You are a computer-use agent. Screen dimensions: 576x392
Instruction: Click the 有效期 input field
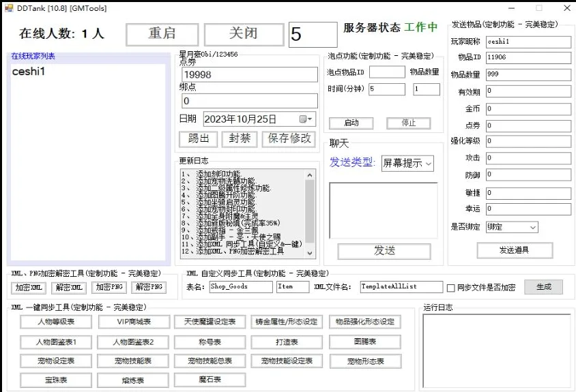(x=528, y=91)
